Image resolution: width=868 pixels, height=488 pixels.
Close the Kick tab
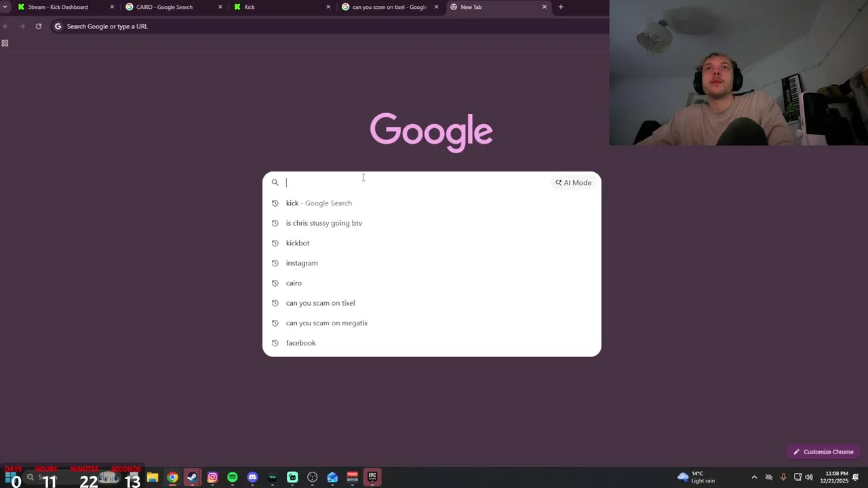coord(328,7)
